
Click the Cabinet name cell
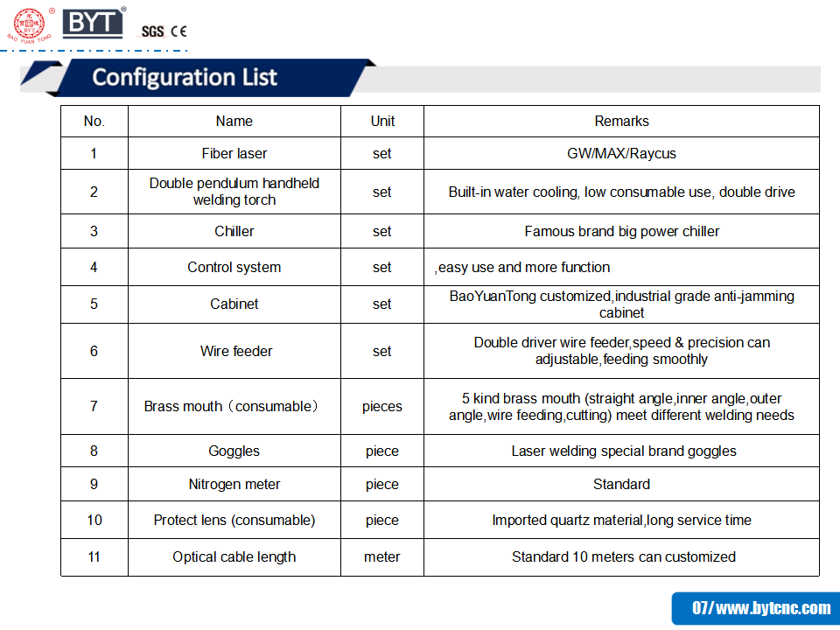234,304
